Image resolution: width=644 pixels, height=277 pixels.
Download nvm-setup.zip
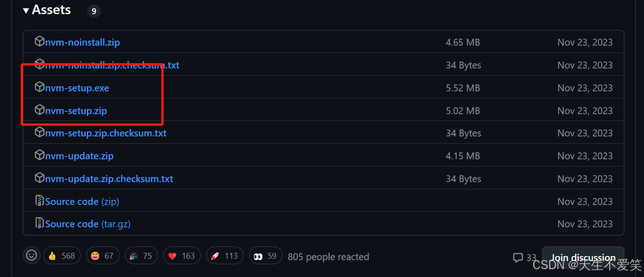[76, 110]
